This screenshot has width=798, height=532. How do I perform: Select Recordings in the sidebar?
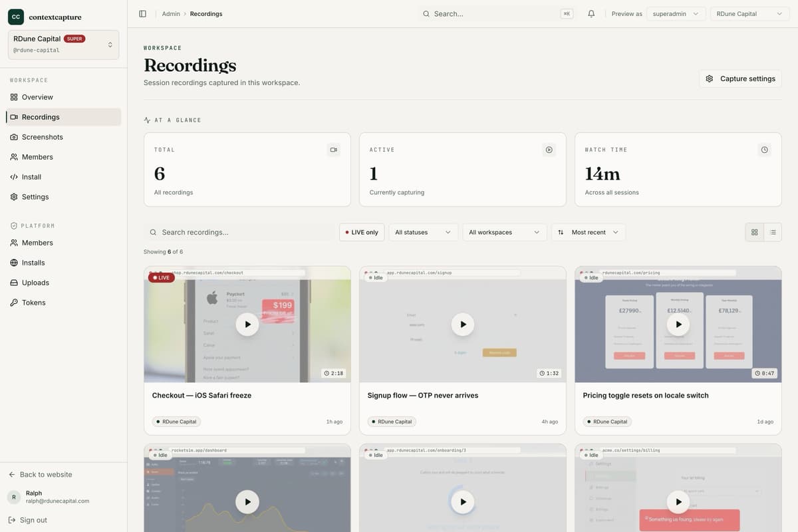pos(64,117)
